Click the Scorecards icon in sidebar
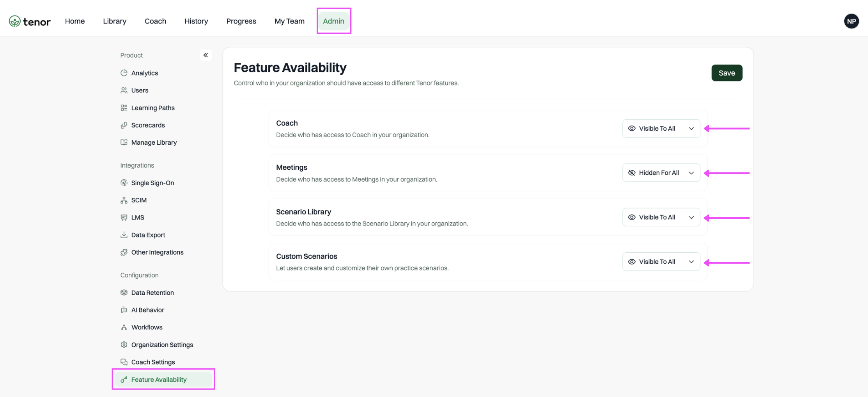 pos(124,125)
